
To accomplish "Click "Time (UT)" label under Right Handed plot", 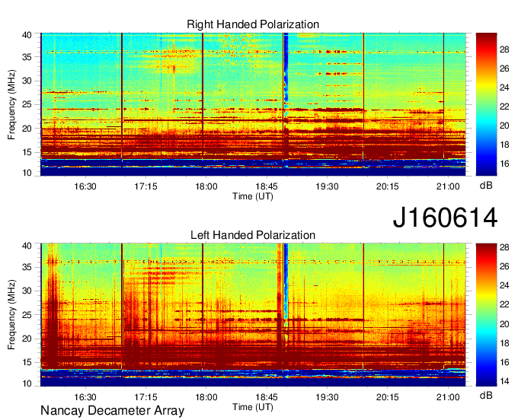I will pyautogui.click(x=253, y=196).
